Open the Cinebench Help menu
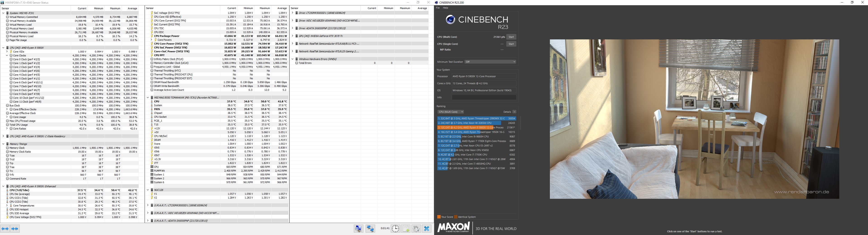 point(445,8)
